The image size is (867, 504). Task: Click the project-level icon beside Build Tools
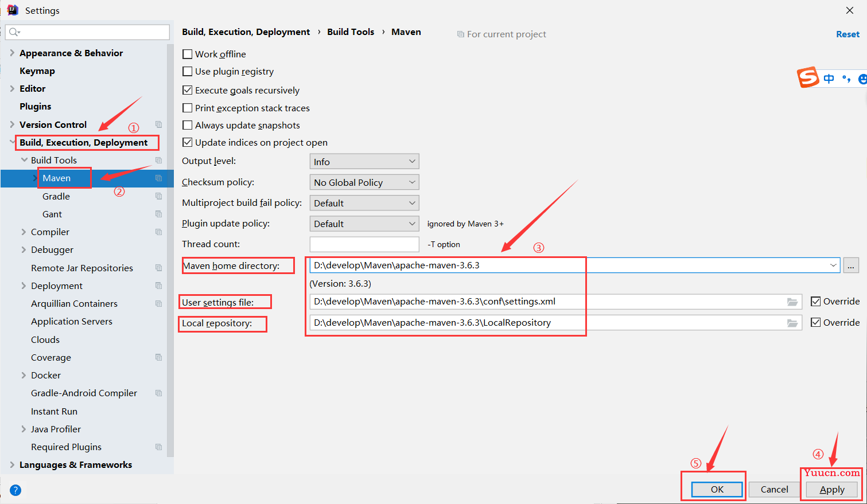pyautogui.click(x=159, y=160)
